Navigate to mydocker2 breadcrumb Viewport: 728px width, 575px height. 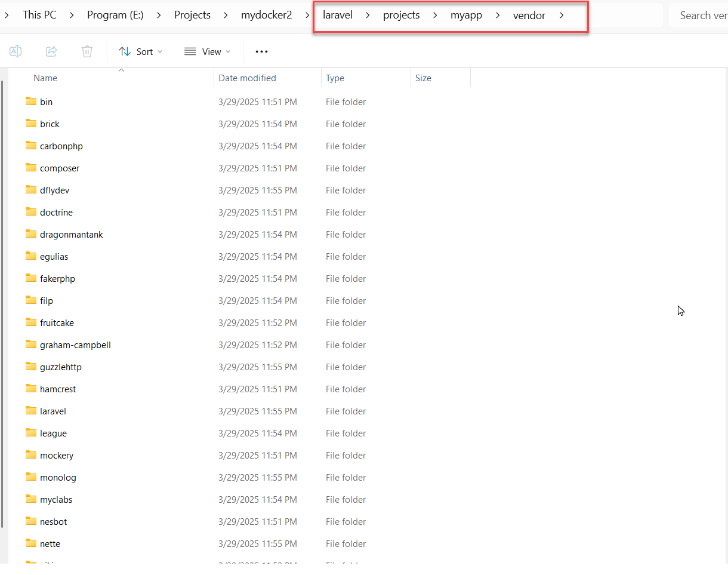click(267, 15)
